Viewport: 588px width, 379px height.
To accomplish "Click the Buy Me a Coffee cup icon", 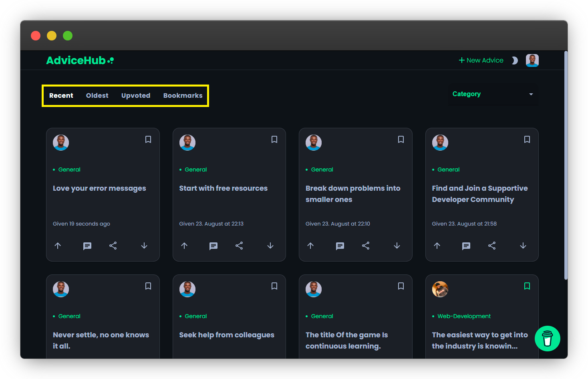I will pos(547,339).
